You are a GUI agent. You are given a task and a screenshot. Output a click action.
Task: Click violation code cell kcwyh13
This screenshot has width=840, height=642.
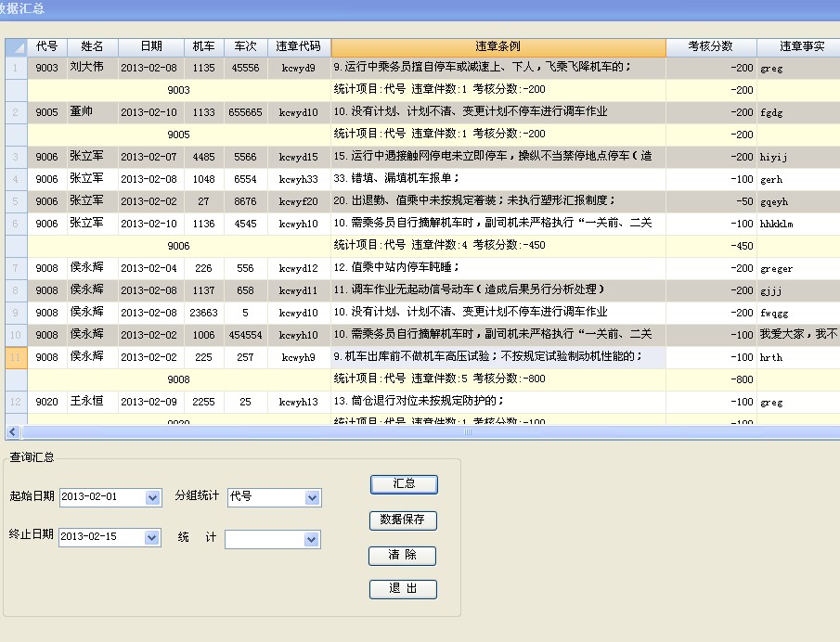pyautogui.click(x=298, y=402)
